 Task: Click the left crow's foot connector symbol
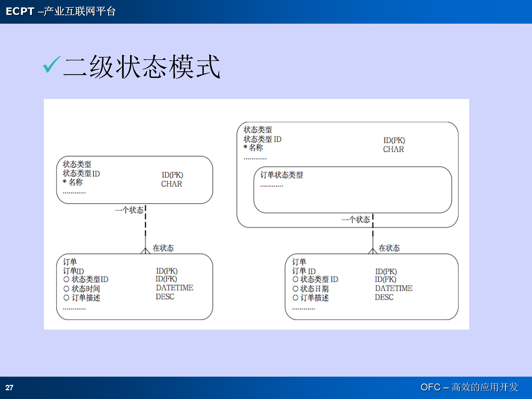pos(145,251)
